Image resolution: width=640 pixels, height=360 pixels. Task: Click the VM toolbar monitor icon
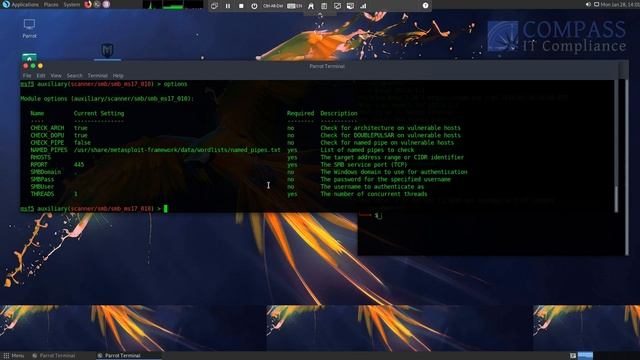pos(350,6)
